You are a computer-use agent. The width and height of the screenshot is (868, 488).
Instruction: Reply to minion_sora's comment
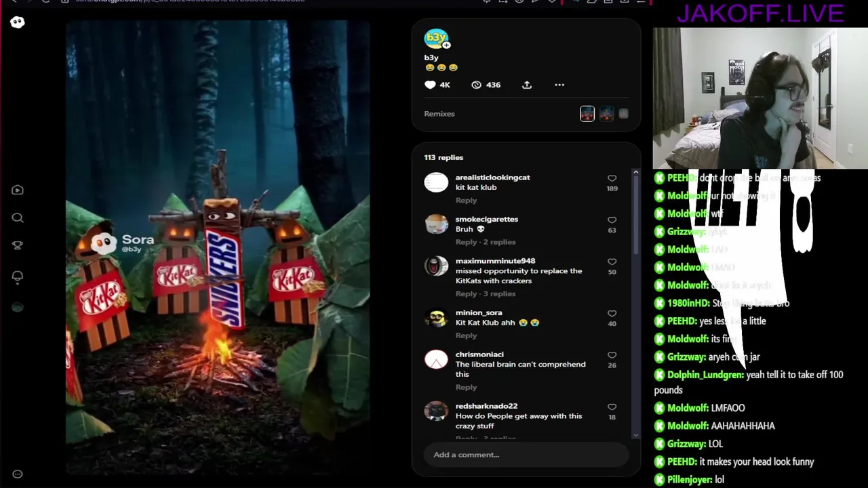pyautogui.click(x=466, y=335)
